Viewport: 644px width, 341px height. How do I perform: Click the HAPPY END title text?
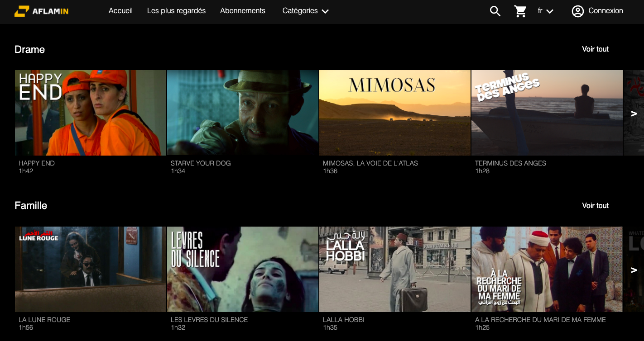click(37, 163)
